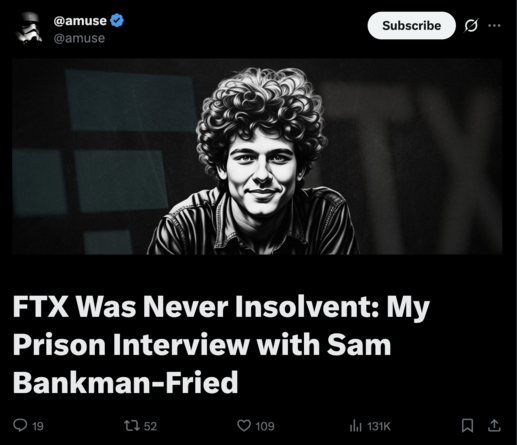The height and width of the screenshot is (445, 517).
Task: Open the view analytics bar-chart icon
Action: (x=356, y=426)
